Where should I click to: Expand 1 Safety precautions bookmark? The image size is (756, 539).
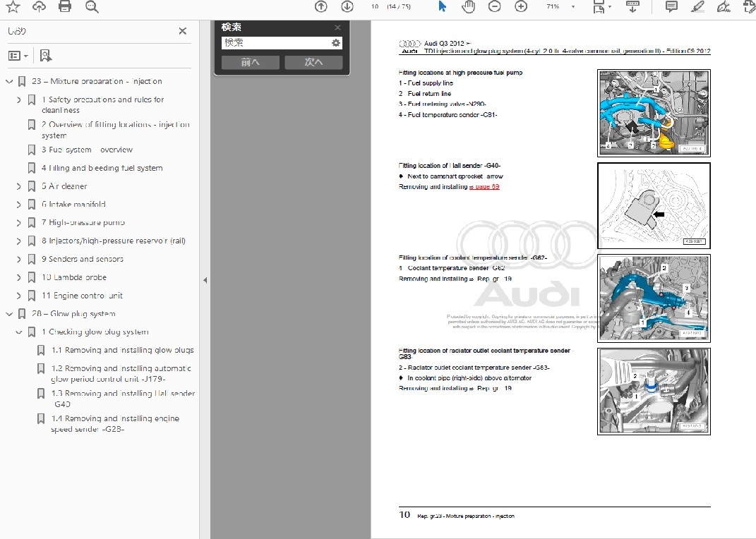click(19, 99)
